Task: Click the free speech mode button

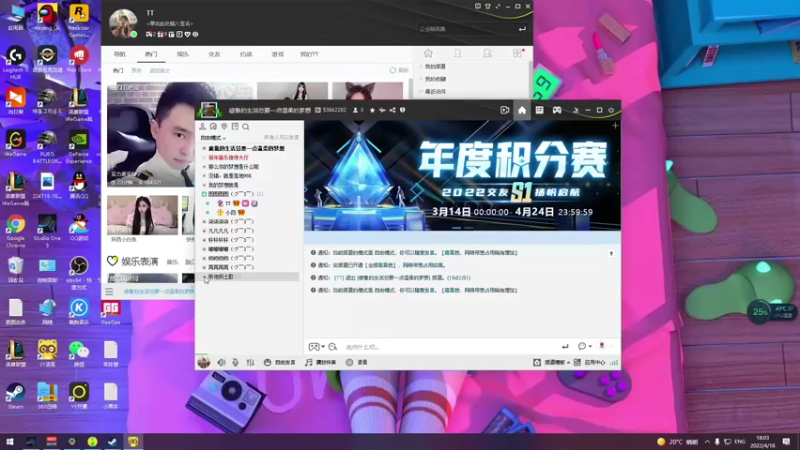Action: [x=280, y=362]
